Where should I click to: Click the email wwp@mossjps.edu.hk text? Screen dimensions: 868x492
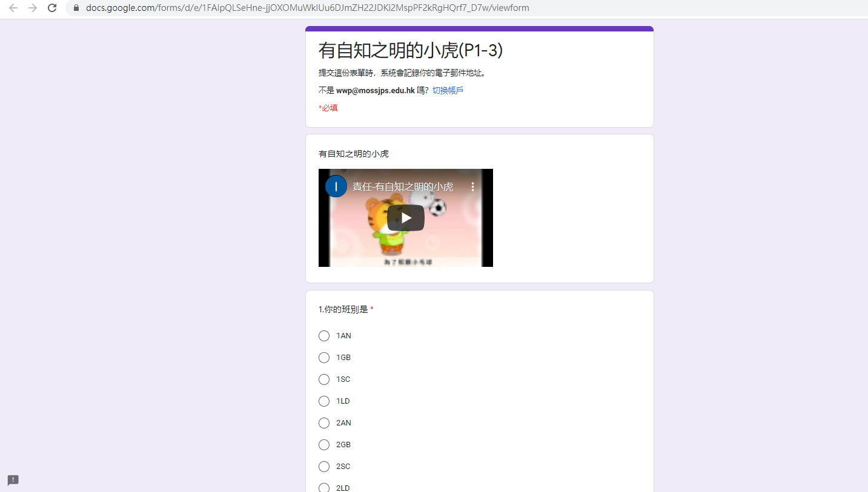pyautogui.click(x=376, y=90)
